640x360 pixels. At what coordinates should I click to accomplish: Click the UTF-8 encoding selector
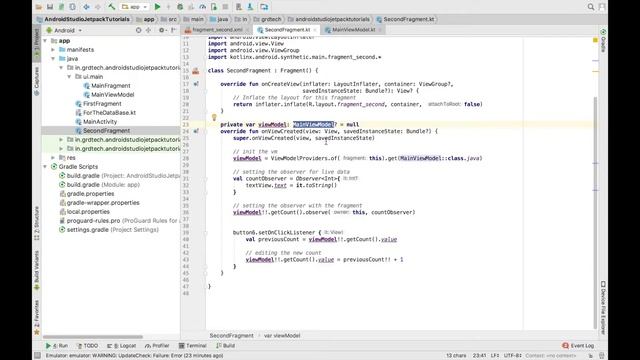[512, 356]
